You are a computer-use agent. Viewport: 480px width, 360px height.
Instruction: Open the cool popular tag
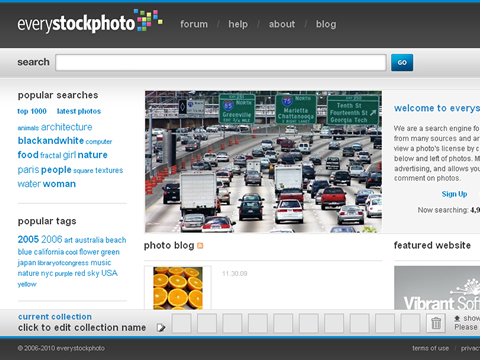click(x=72, y=252)
